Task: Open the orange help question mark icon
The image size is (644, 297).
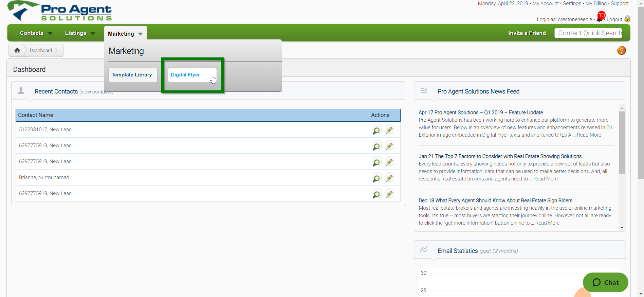Action: pyautogui.click(x=622, y=51)
